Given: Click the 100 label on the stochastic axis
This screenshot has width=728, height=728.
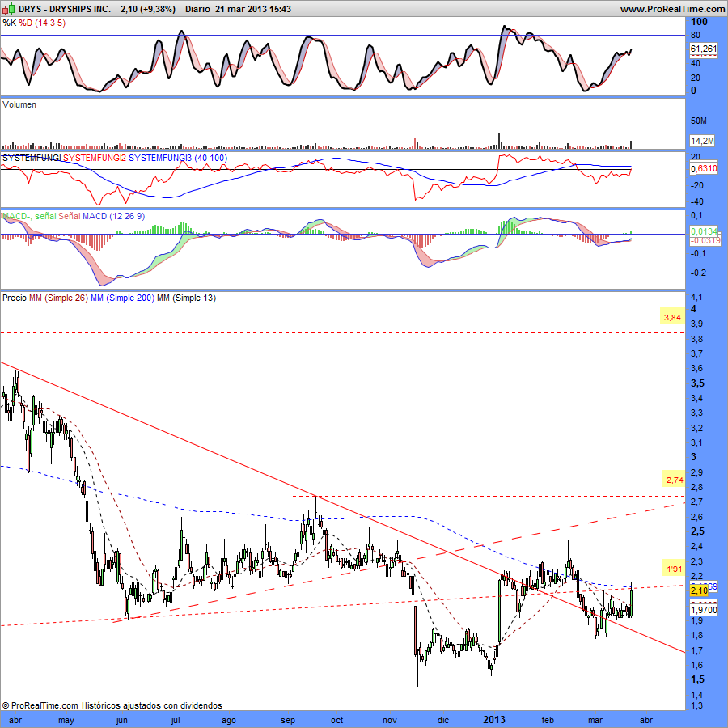Looking at the screenshot, I should pyautogui.click(x=699, y=22).
